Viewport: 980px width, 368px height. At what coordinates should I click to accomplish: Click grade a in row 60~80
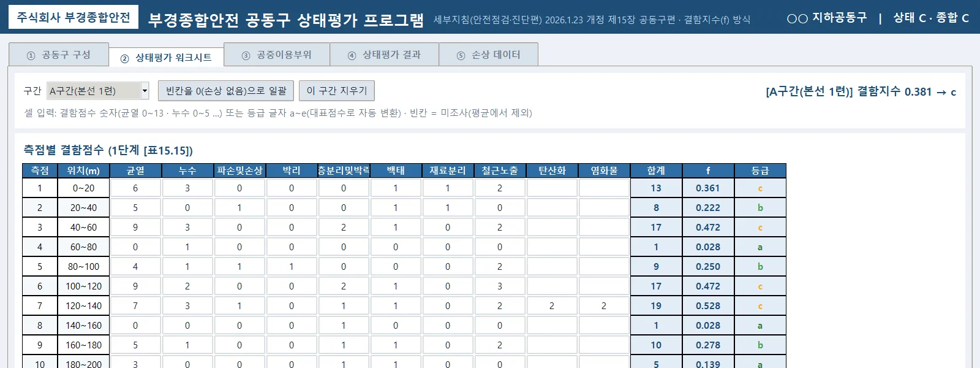point(760,247)
